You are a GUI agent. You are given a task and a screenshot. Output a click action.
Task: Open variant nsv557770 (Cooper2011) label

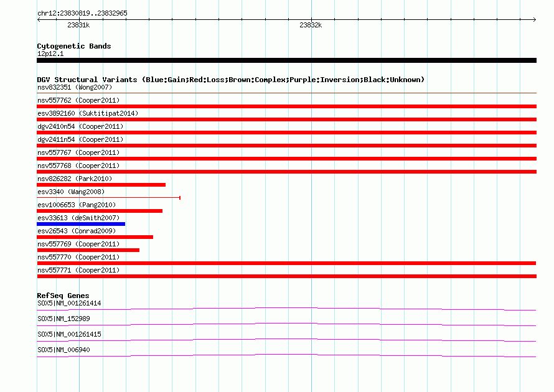[x=78, y=257]
